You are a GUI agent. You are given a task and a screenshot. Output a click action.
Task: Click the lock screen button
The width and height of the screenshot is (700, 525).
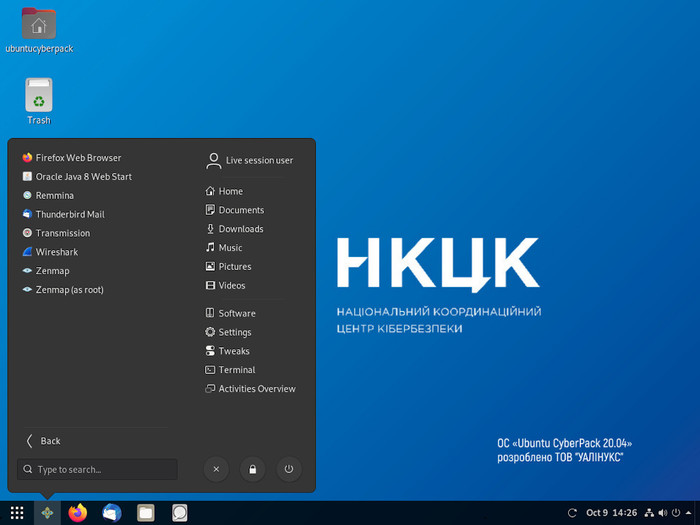point(253,469)
